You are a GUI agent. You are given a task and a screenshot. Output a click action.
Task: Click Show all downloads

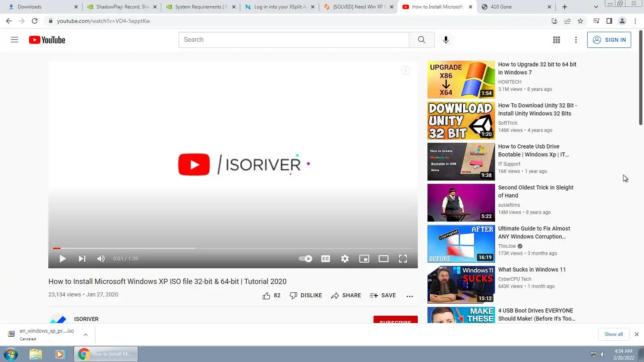(x=613, y=334)
